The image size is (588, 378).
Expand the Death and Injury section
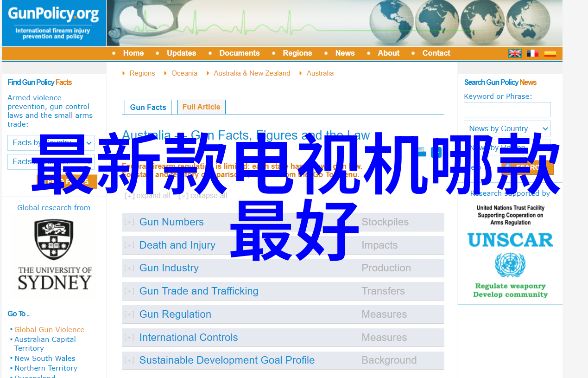(177, 245)
